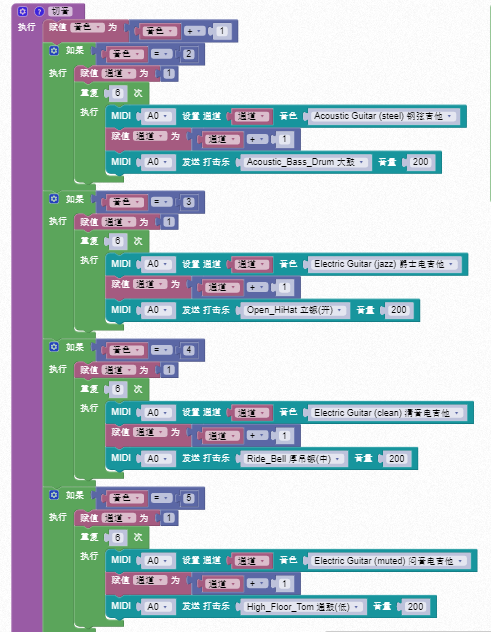Open the = comparison dropdown beside the value 3
The width and height of the screenshot is (491, 632).
[x=161, y=202]
